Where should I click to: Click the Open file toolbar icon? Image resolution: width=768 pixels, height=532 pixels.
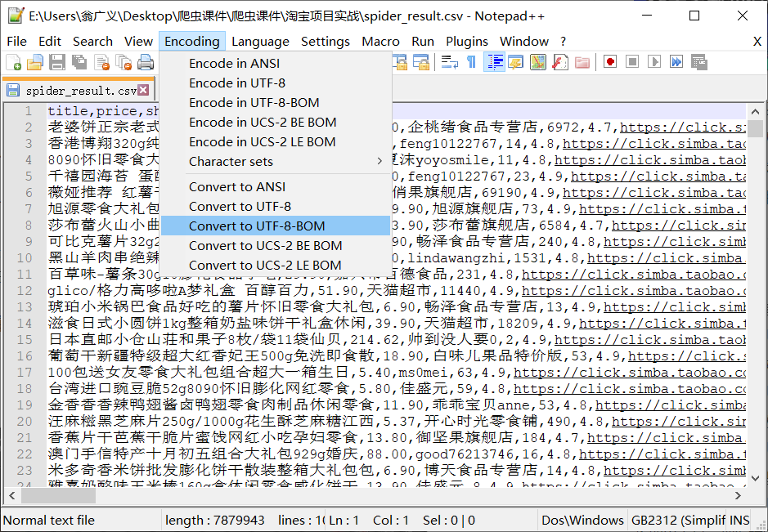(x=35, y=62)
